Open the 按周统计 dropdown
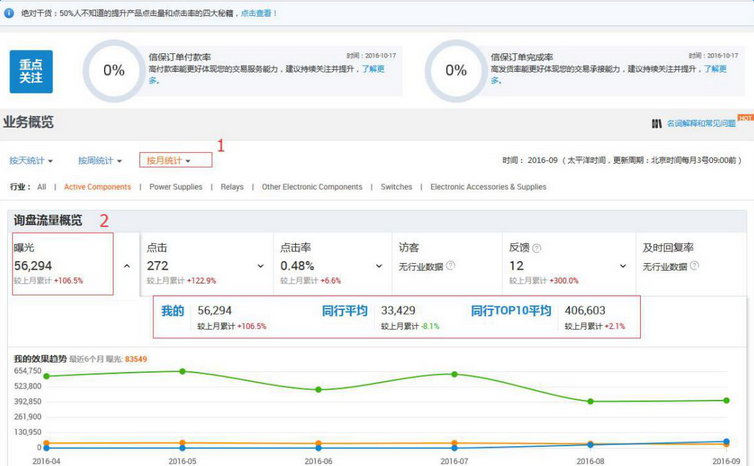Screen dimensions: 754x466 coord(100,160)
